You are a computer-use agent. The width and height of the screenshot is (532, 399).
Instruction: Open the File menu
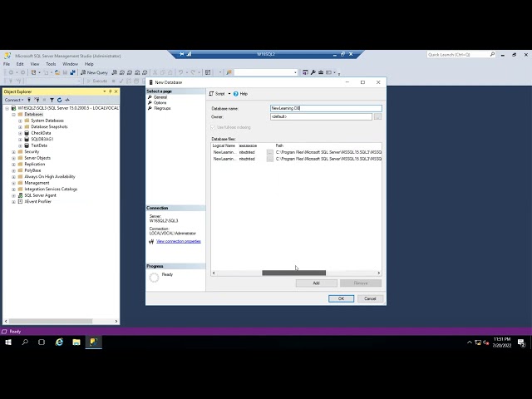click(7, 64)
